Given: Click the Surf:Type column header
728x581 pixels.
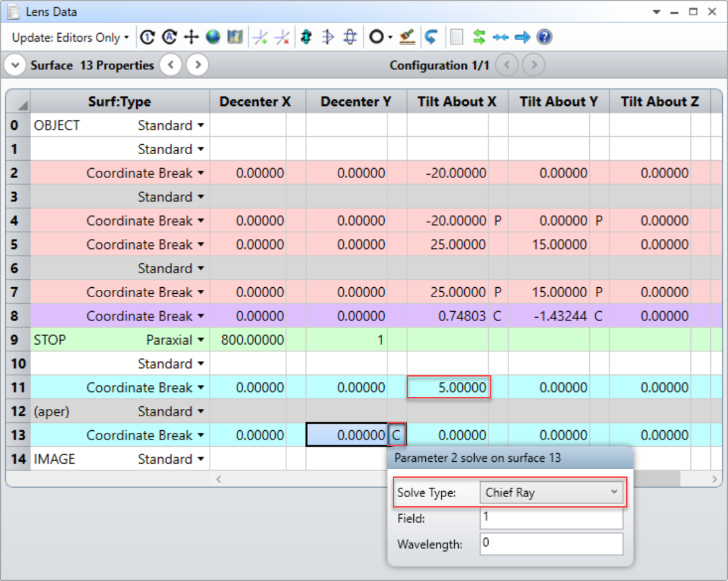Looking at the screenshot, I should 120,101.
